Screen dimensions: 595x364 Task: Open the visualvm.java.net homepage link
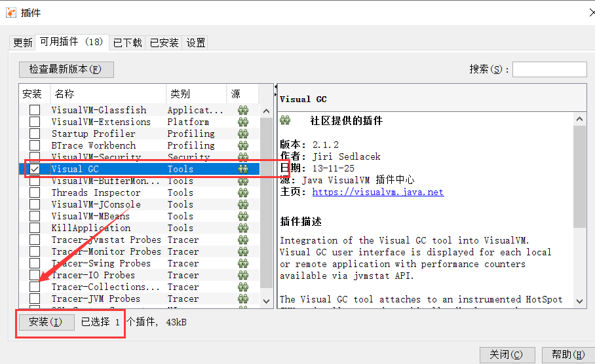pos(378,192)
